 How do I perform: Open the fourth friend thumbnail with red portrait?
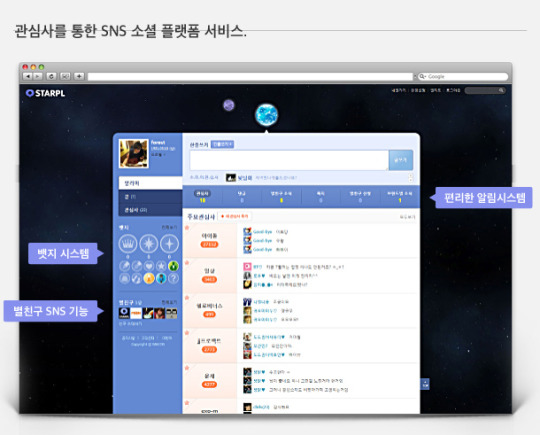159,313
